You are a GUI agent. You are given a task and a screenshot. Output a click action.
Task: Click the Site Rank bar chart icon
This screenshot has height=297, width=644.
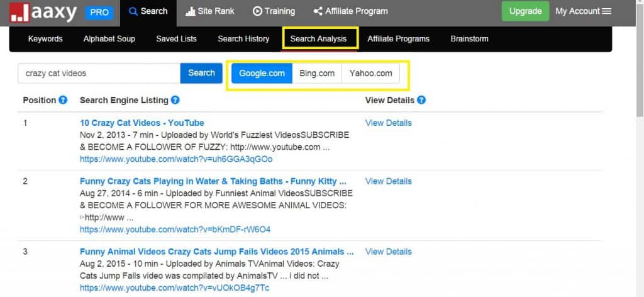coord(190,11)
